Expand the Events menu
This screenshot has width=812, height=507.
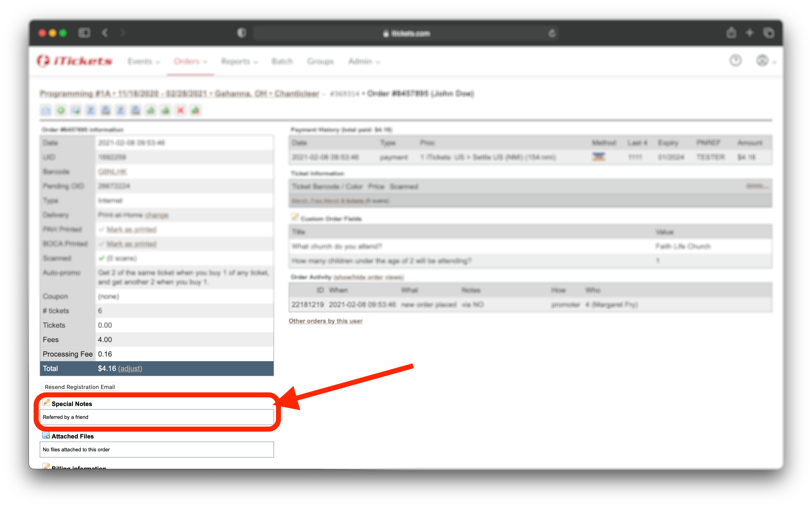click(x=144, y=61)
